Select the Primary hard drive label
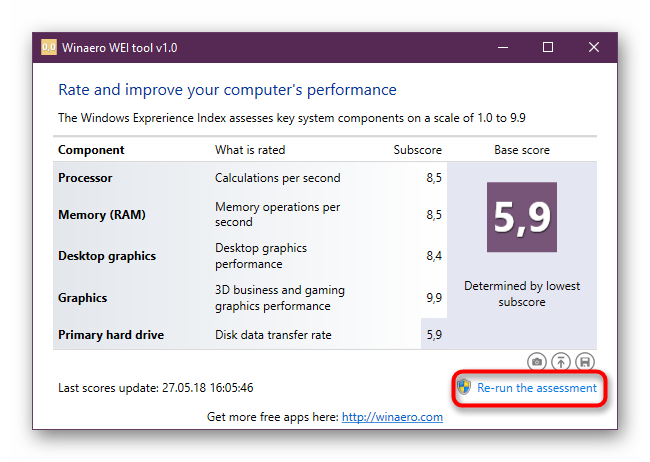Screen dimensions: 650x462 click(x=111, y=335)
